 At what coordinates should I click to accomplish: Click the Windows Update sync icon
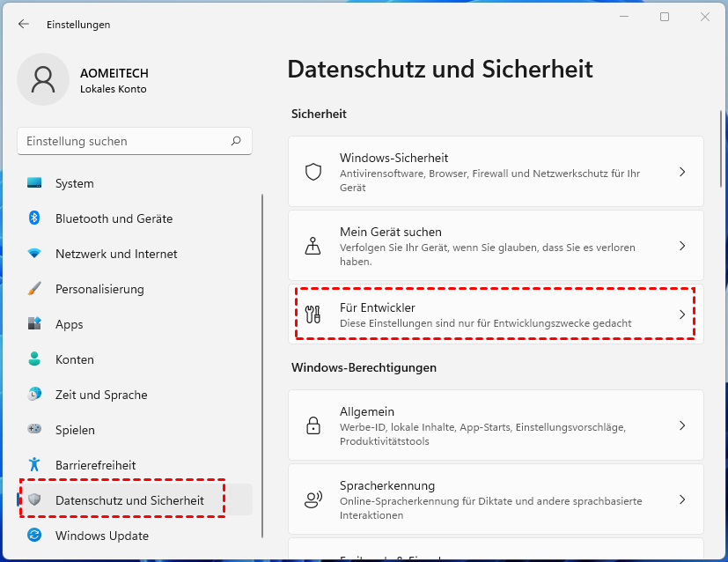point(34,536)
